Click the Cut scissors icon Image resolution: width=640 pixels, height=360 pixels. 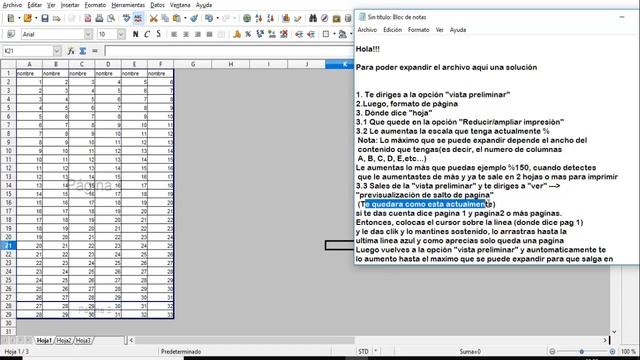(x=153, y=18)
